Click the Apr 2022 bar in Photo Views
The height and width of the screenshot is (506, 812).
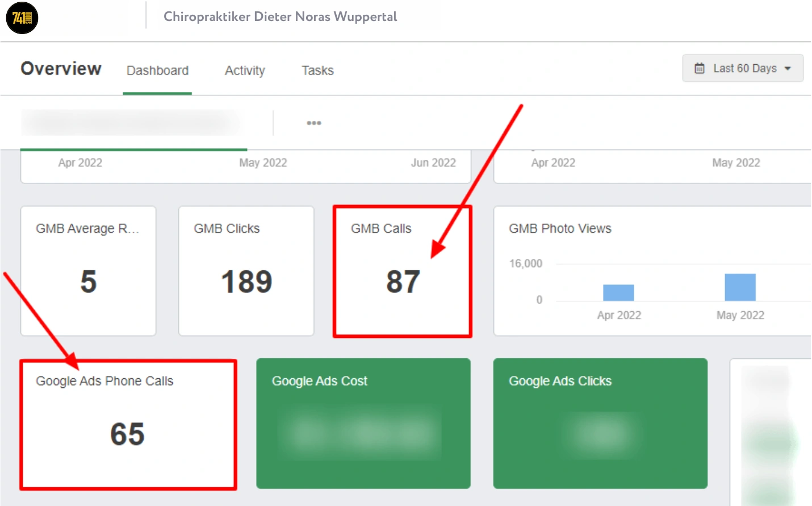pos(618,292)
